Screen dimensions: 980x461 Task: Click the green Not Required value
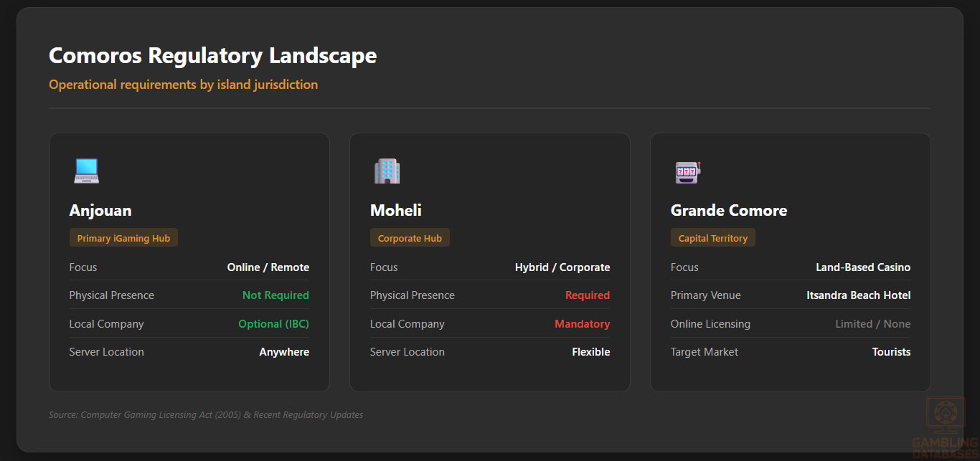[275, 295]
